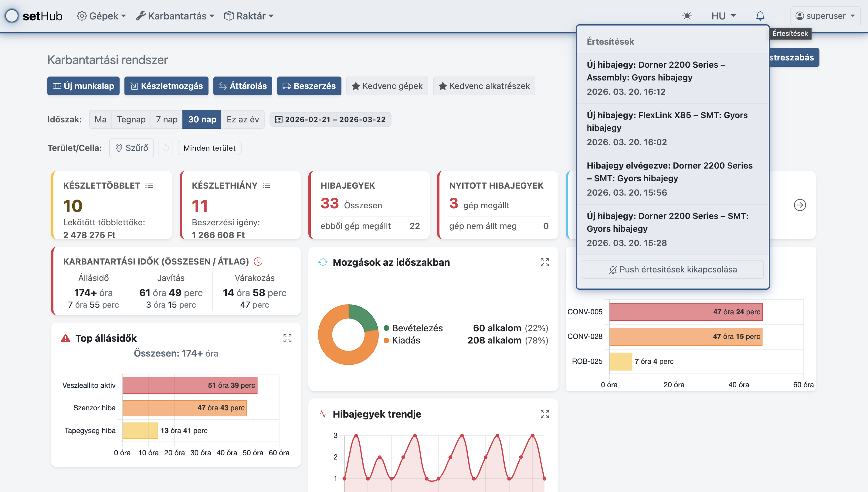Expand the Mozgások az időszakban chart

(x=544, y=262)
